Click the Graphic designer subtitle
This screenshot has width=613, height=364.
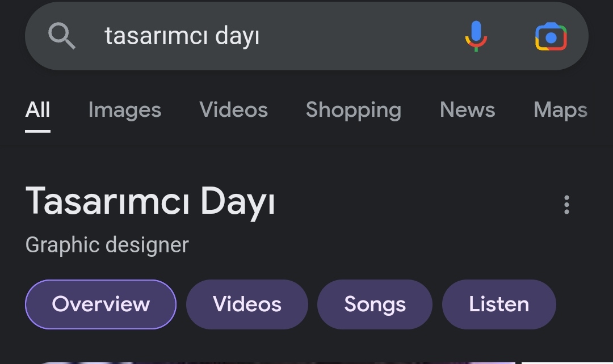point(107,245)
